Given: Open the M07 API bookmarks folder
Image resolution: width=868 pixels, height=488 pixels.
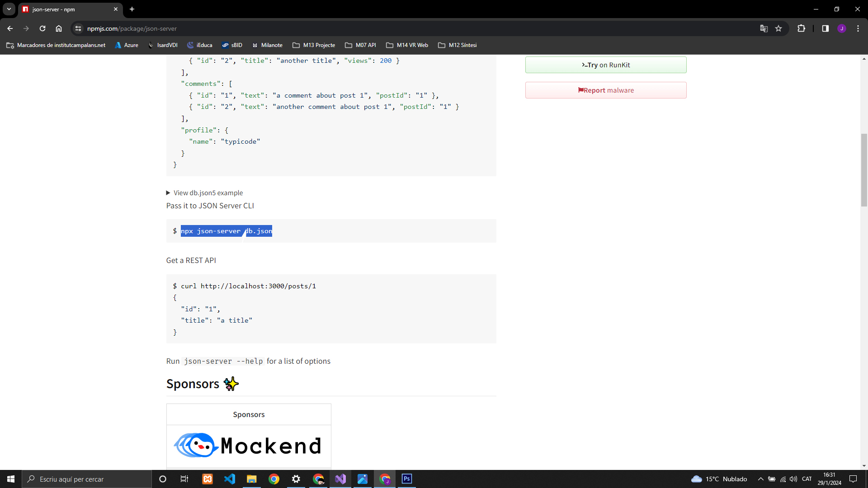Looking at the screenshot, I should coord(360,45).
